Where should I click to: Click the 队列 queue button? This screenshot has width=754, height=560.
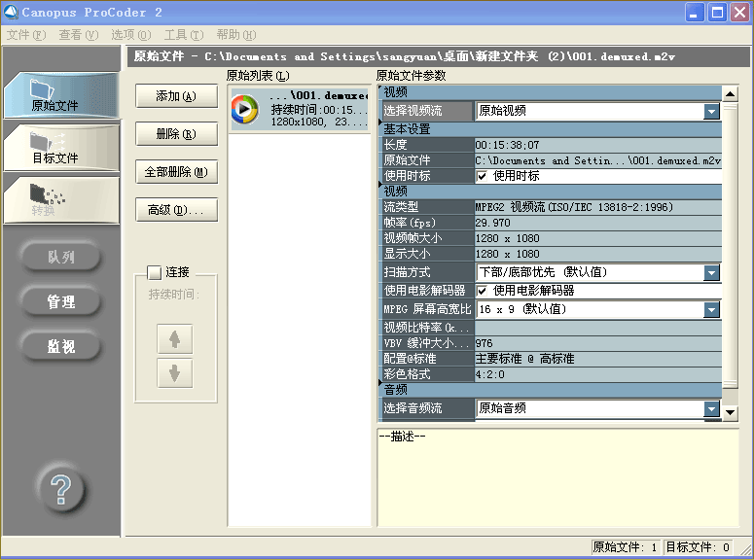point(60,258)
